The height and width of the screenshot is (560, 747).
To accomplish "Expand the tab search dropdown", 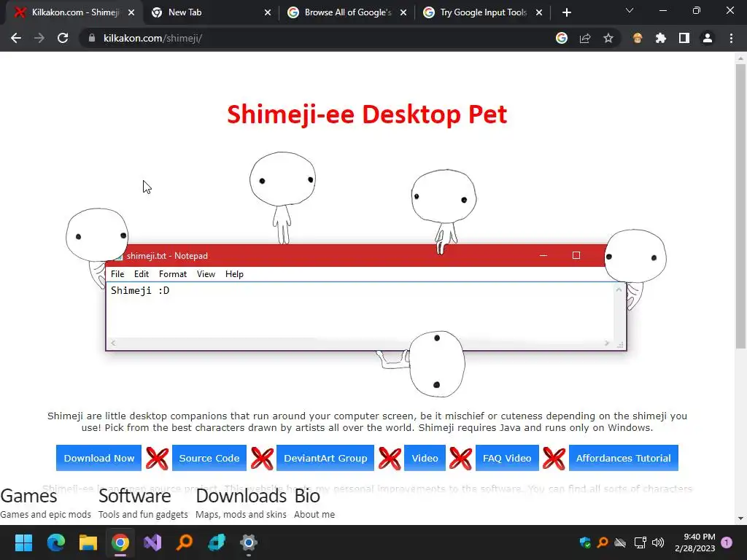I will 630,10.
